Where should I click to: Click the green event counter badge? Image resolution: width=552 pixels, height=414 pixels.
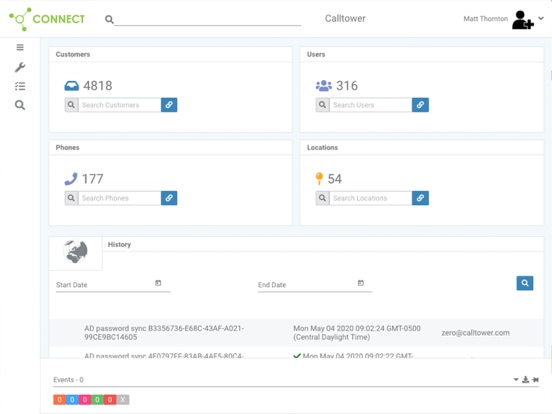[97, 400]
